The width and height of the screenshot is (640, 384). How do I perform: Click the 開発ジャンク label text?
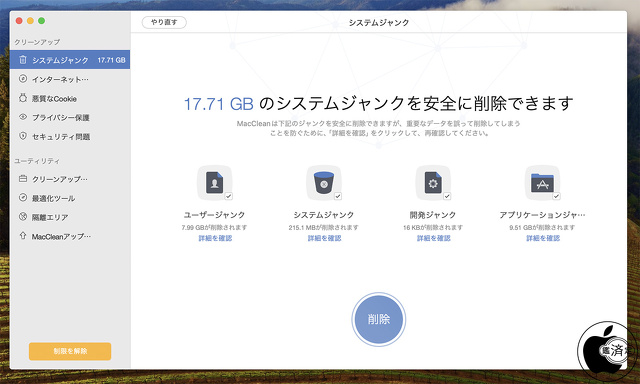tap(433, 215)
